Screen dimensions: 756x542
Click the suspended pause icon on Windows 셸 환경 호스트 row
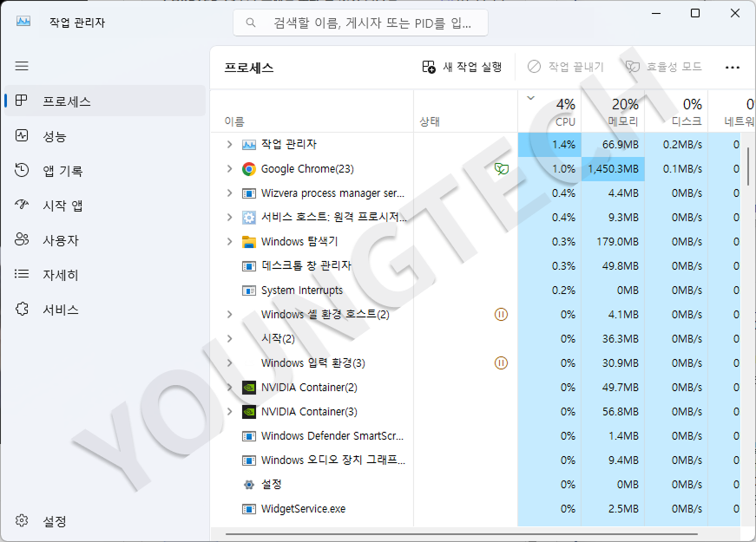point(502,315)
